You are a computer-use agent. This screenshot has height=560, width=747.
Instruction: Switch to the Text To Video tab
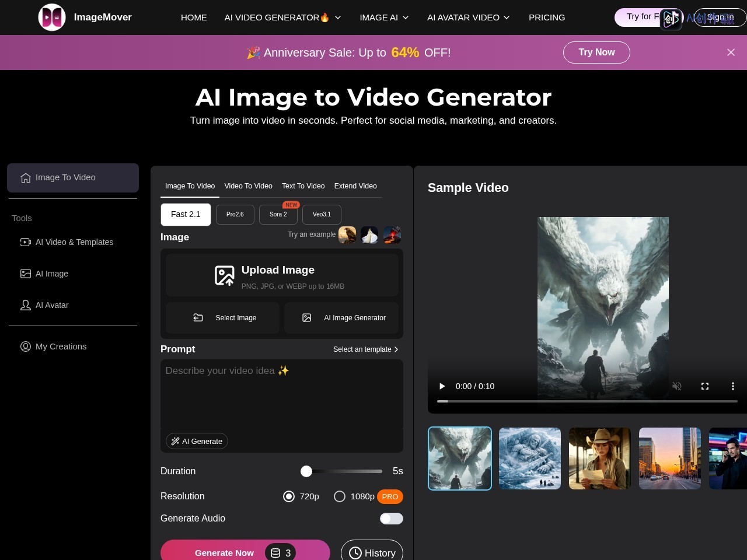[303, 186]
